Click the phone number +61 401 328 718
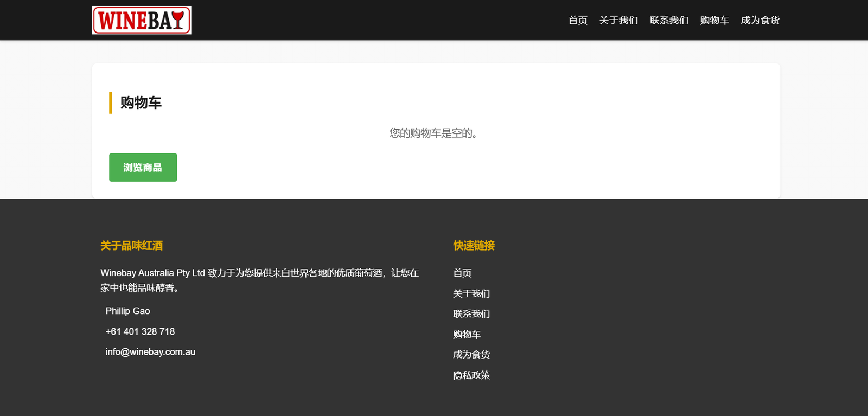This screenshot has width=868, height=416. pyautogui.click(x=140, y=331)
